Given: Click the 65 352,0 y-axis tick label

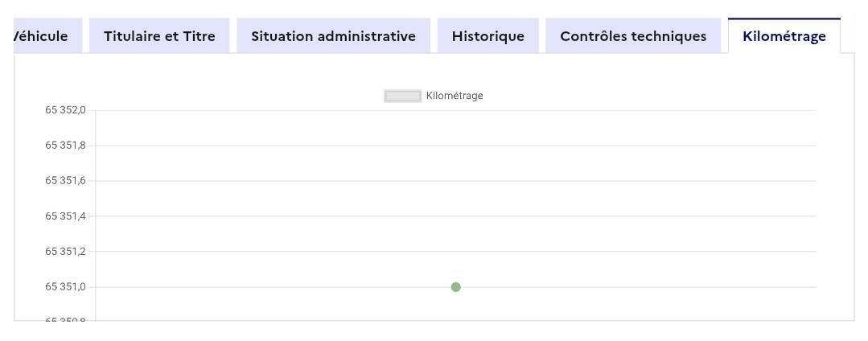Looking at the screenshot, I should pos(65,110).
